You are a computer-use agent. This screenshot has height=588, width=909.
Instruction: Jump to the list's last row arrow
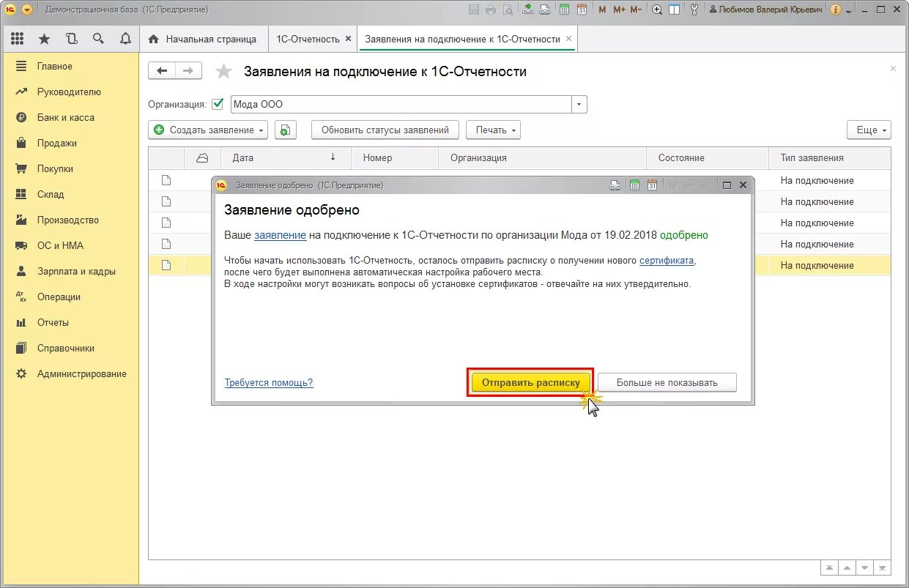[x=883, y=567]
